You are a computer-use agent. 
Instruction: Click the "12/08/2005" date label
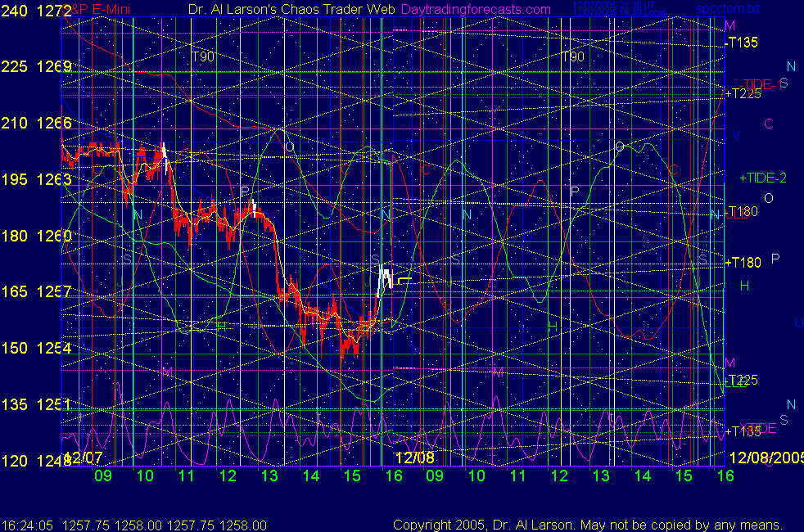coord(766,458)
